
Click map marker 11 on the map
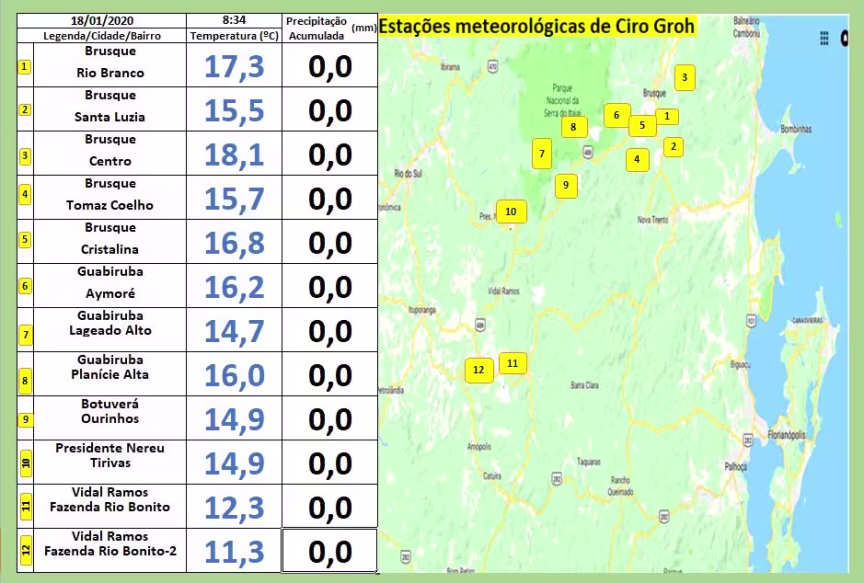tap(512, 363)
